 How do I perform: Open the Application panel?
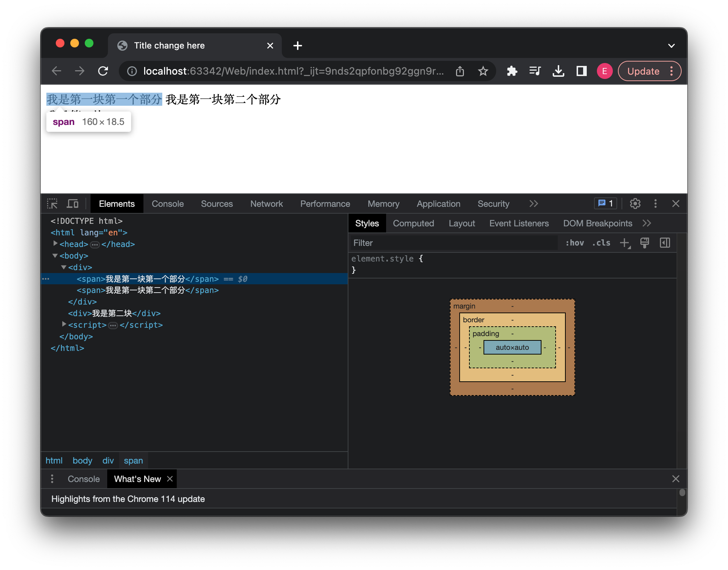439,204
